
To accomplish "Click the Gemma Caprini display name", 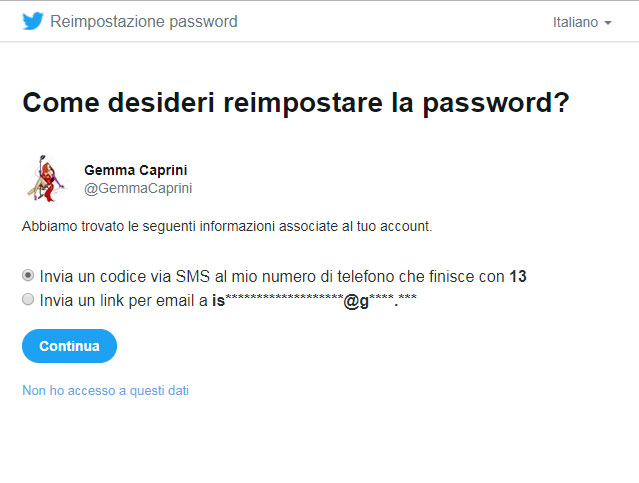I will pos(136,170).
